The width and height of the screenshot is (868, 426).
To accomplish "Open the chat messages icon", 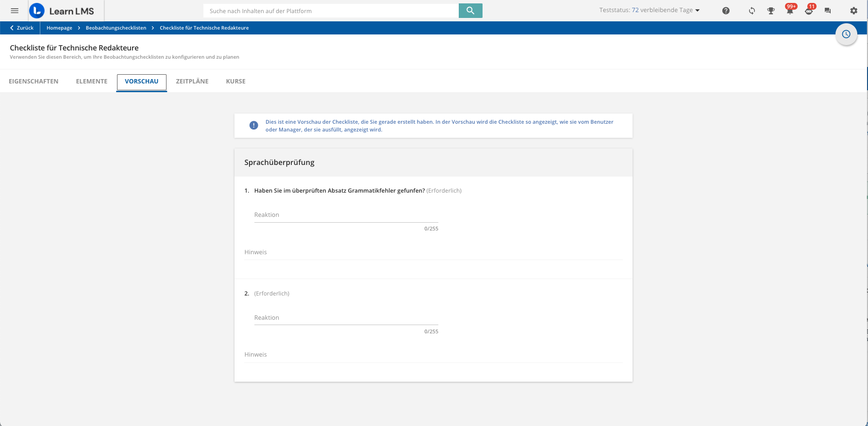I will 828,11.
